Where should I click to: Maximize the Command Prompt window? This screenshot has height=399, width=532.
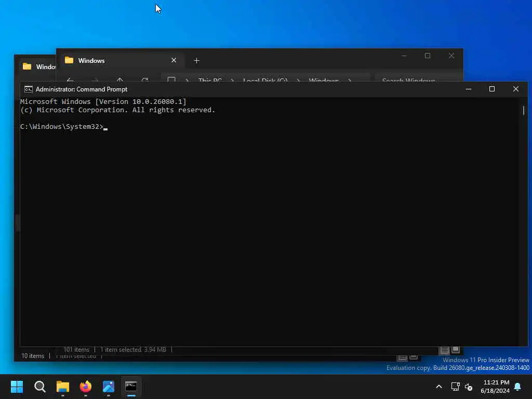coord(492,89)
